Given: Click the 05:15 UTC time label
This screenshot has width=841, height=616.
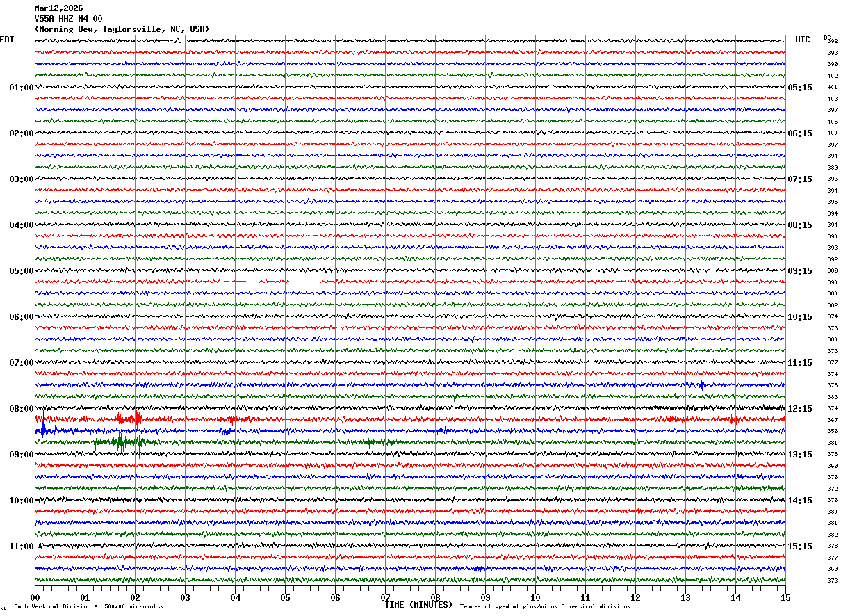Looking at the screenshot, I should [x=799, y=88].
